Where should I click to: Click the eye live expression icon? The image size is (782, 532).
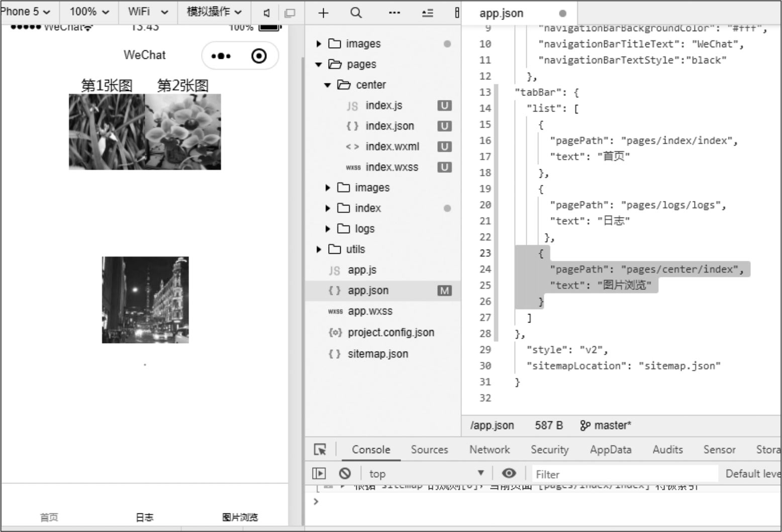(509, 473)
